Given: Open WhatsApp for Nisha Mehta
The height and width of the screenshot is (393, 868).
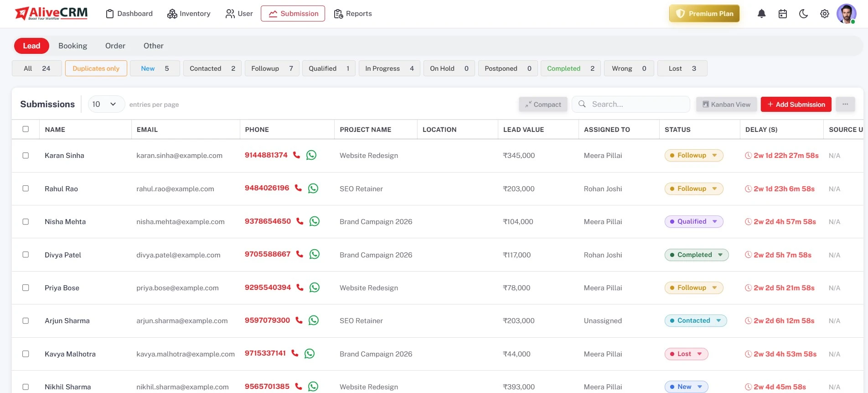Looking at the screenshot, I should tap(315, 221).
